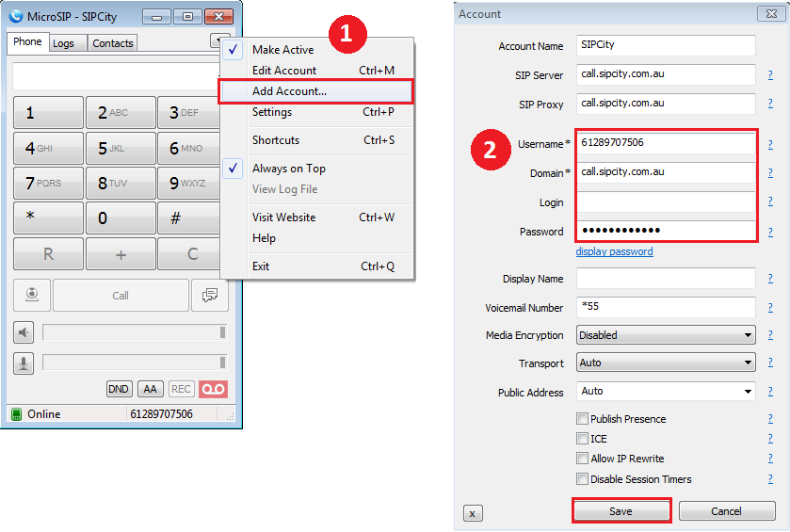Click the R redial button

coord(48,254)
